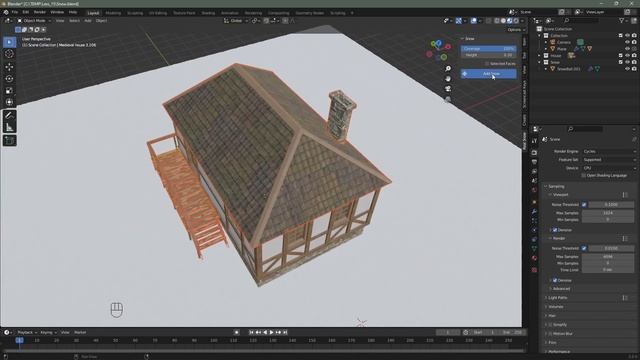Open the Output properties tab icon
Screen dimensions: 640x360
tap(534, 162)
